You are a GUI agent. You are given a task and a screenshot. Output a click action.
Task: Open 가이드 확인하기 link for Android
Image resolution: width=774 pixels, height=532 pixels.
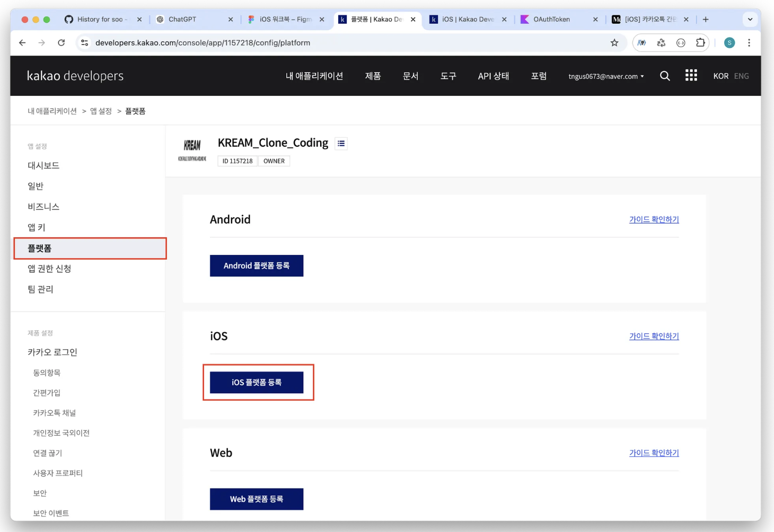[x=654, y=219]
